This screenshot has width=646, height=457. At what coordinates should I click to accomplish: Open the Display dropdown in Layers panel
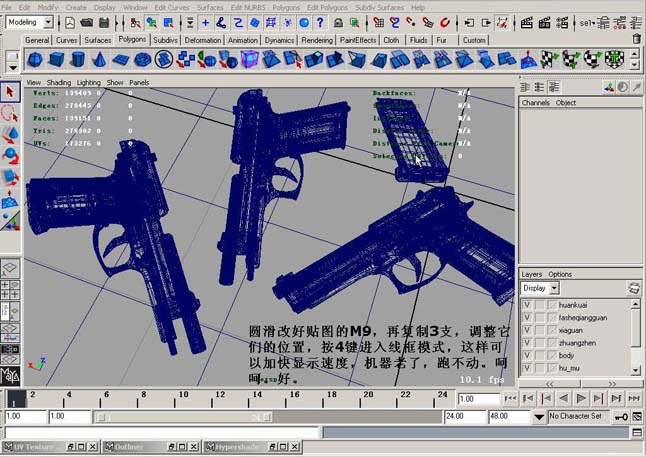[555, 288]
